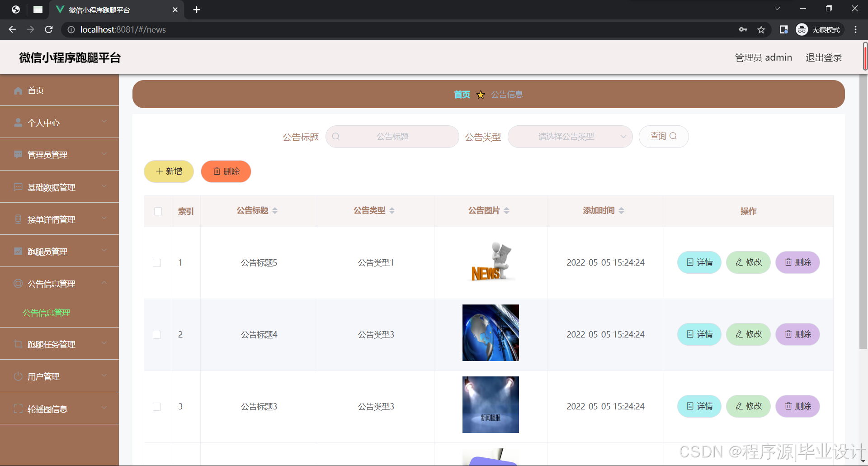The height and width of the screenshot is (466, 868).
Task: Open the 轮播图信息 sidebar menu
Action: (59, 409)
